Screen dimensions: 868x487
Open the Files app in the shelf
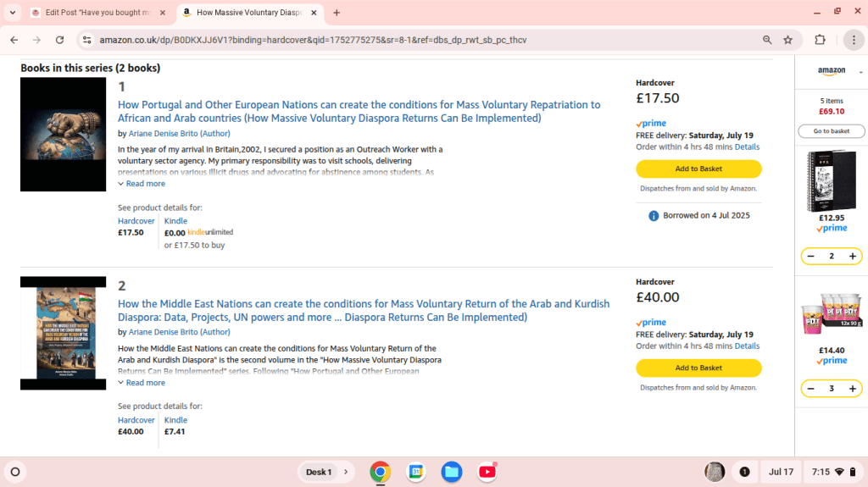coord(451,472)
